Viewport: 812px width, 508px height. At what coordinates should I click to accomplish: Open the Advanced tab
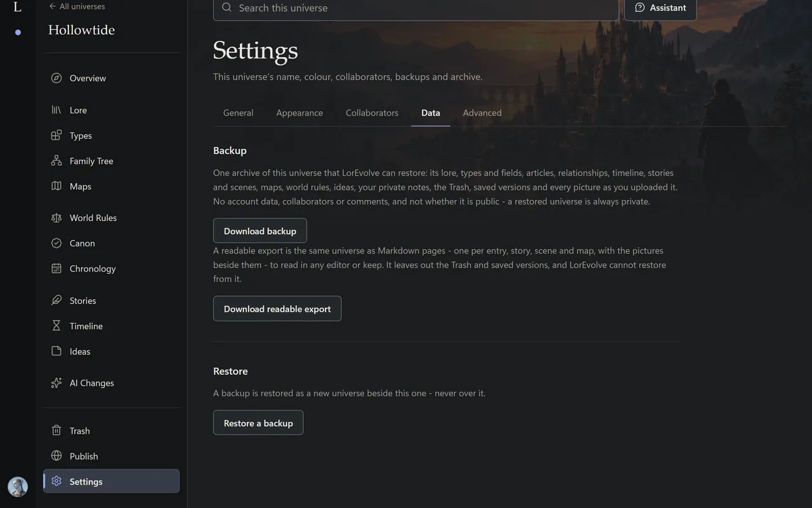point(482,113)
